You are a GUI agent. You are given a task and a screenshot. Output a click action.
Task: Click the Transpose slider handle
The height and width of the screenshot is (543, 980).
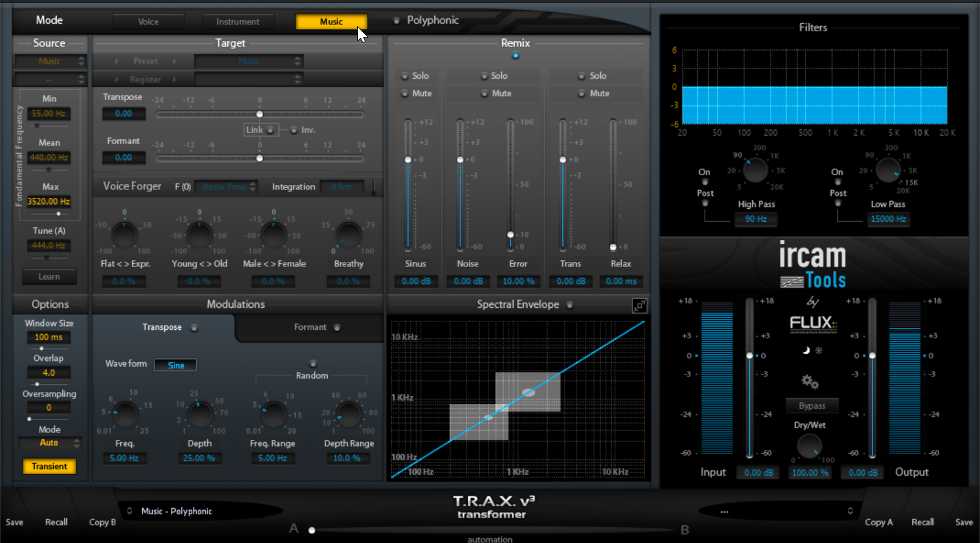[260, 114]
